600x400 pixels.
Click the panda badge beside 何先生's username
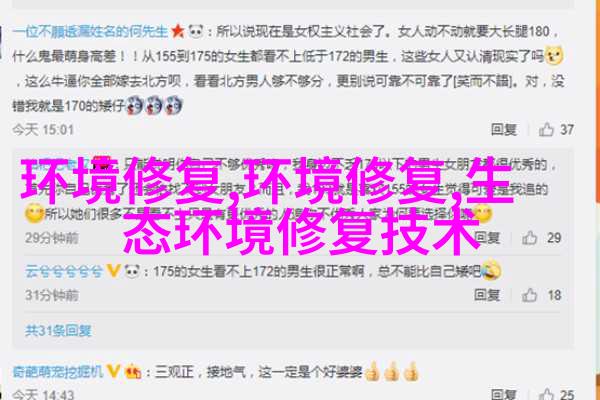click(196, 31)
